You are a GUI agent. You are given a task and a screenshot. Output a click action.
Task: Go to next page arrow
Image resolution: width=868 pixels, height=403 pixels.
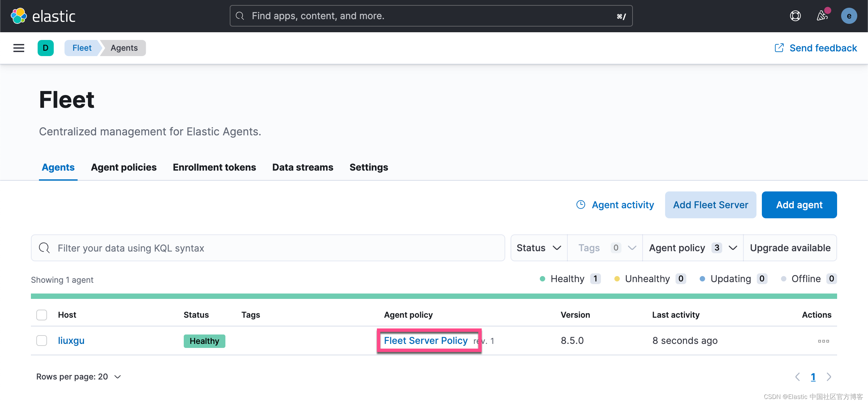pyautogui.click(x=829, y=376)
